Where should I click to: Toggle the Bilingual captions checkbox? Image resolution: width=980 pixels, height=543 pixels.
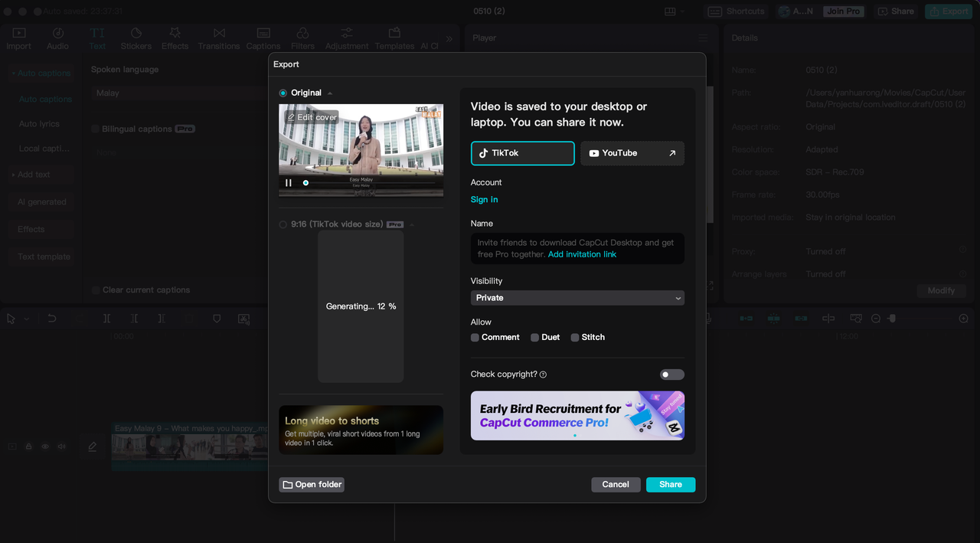[x=96, y=129]
